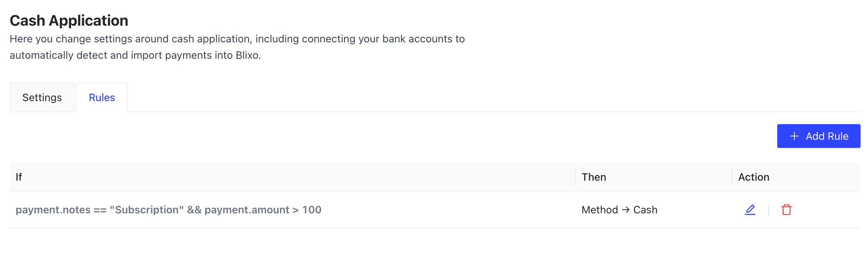Click the "Subscription" string in the rule

point(147,210)
